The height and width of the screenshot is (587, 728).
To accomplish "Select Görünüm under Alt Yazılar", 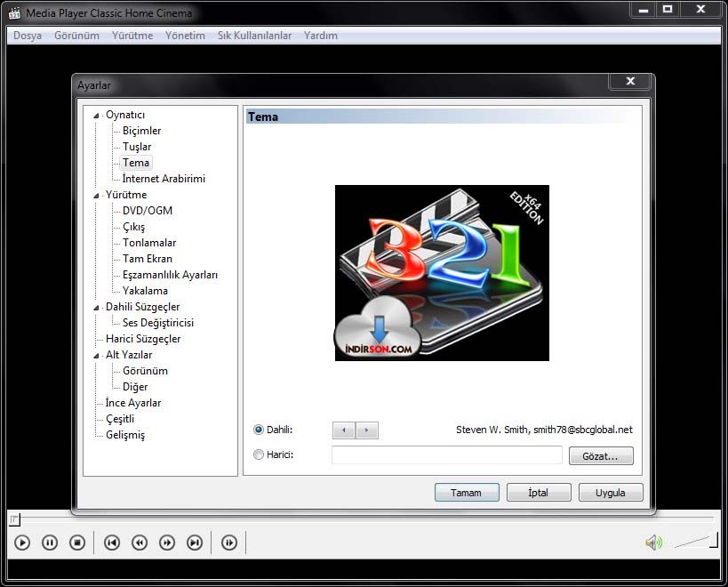I will tap(145, 371).
